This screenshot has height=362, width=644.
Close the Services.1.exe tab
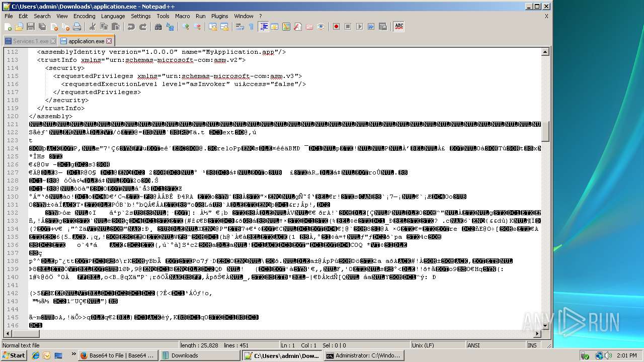53,41
